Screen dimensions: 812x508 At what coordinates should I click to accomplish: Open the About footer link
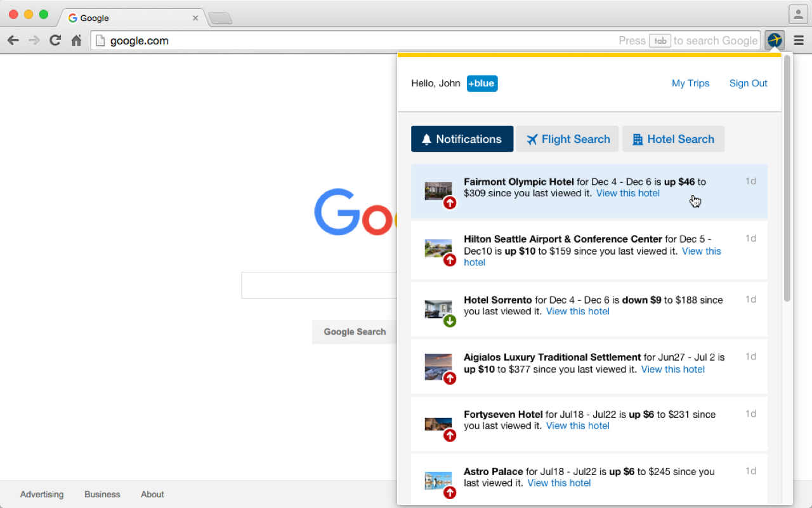(x=152, y=494)
